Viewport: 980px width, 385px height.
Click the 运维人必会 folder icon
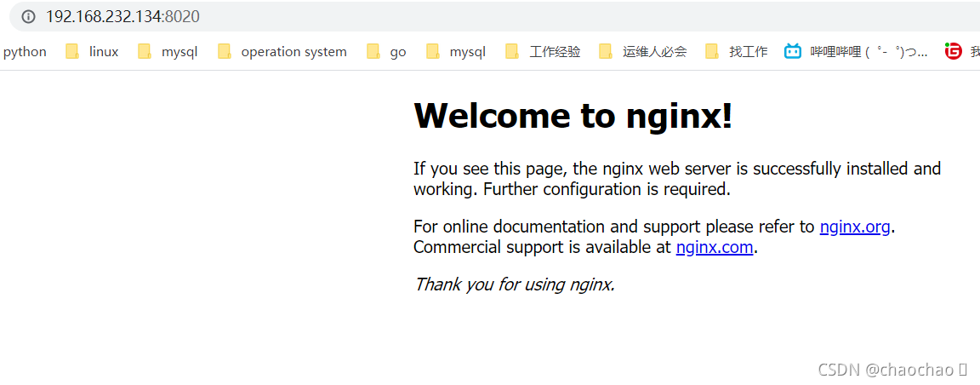coord(606,52)
